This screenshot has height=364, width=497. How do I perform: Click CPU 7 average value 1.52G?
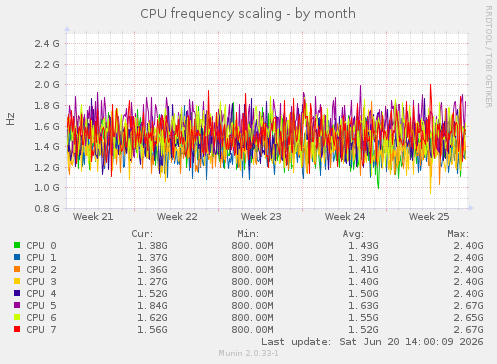pos(363,330)
